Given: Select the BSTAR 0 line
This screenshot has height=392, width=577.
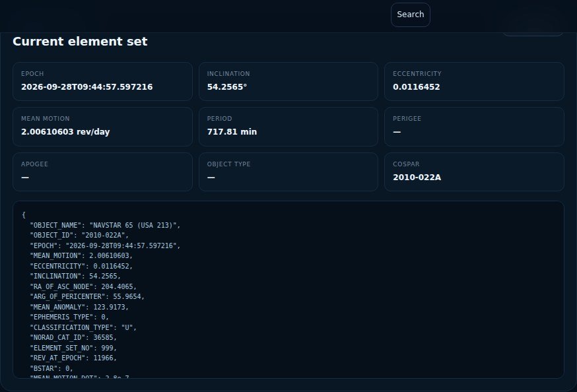Looking at the screenshot, I should point(51,368).
